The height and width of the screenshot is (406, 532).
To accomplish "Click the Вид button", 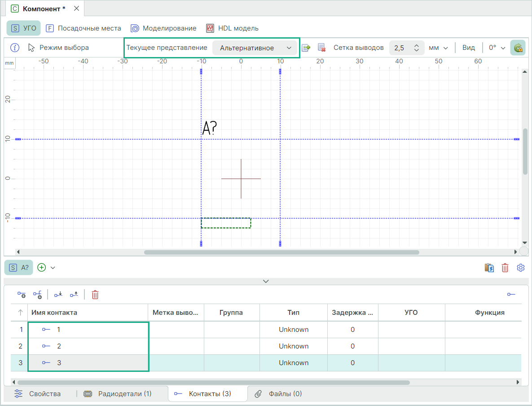I will point(469,48).
